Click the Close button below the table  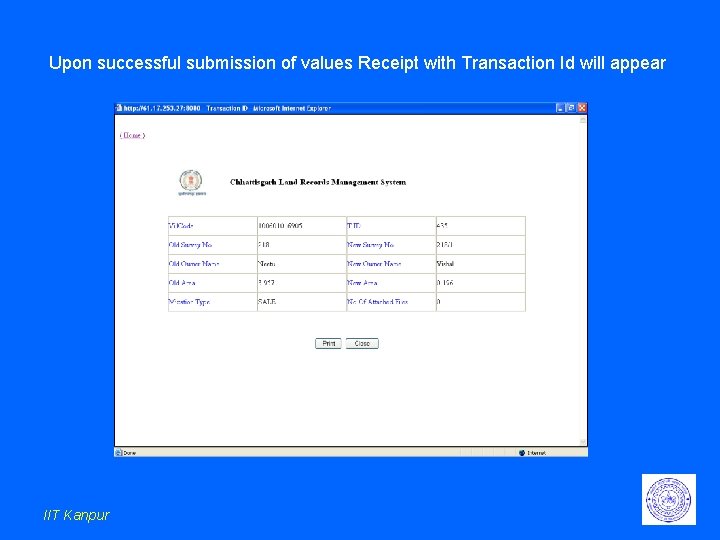click(362, 343)
